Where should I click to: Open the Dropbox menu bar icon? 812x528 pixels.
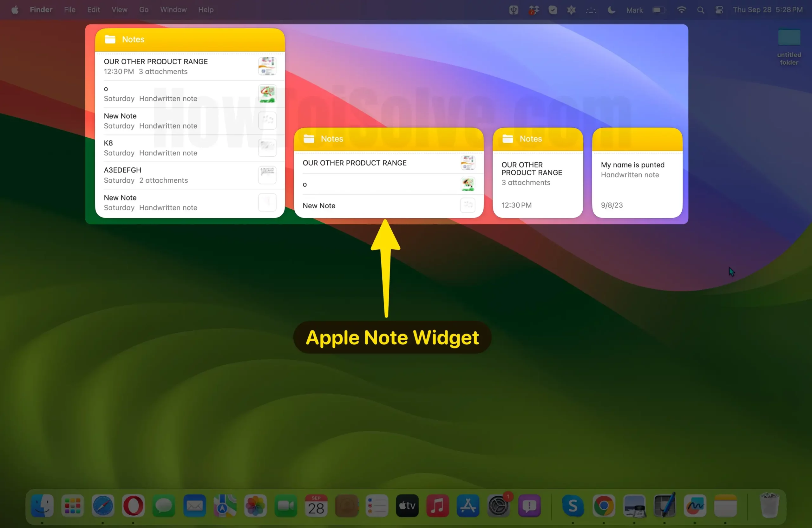pos(534,10)
